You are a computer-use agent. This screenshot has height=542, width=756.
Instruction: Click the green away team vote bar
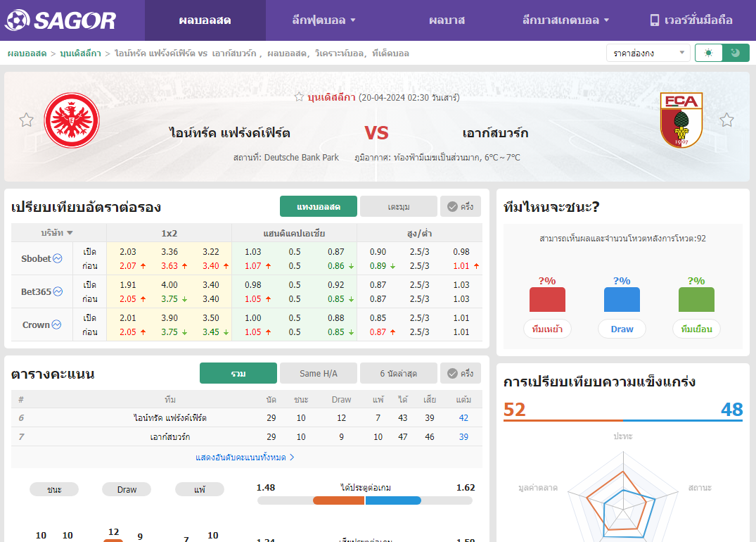696,299
